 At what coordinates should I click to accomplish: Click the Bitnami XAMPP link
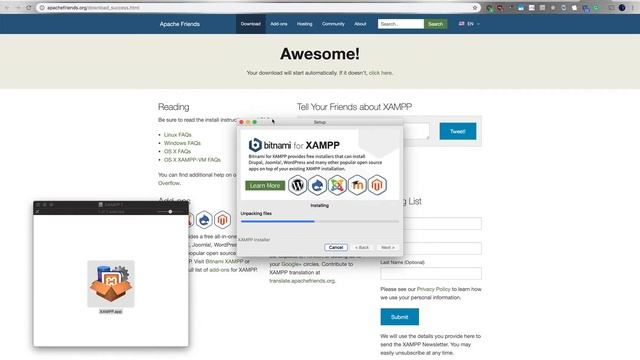click(224, 261)
